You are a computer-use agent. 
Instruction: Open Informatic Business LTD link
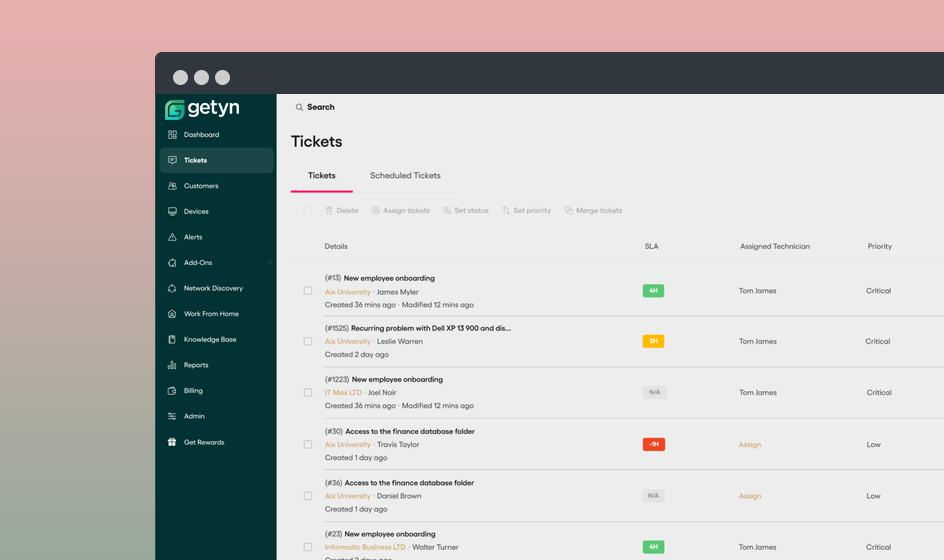point(365,547)
